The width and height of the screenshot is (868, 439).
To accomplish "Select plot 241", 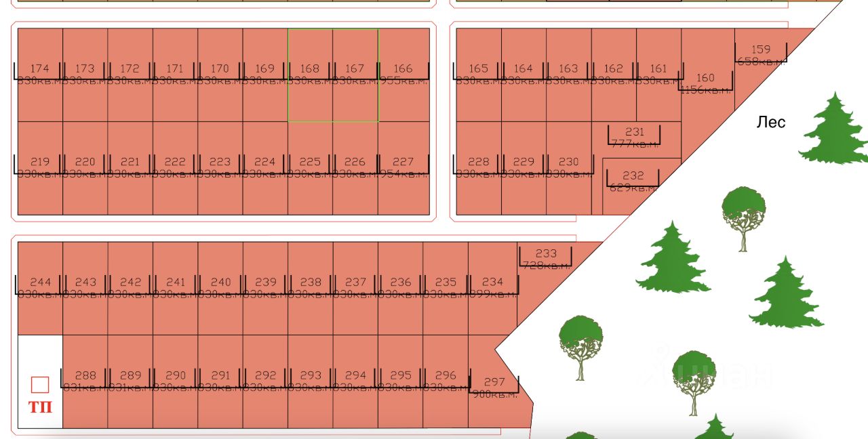I will pos(176,288).
